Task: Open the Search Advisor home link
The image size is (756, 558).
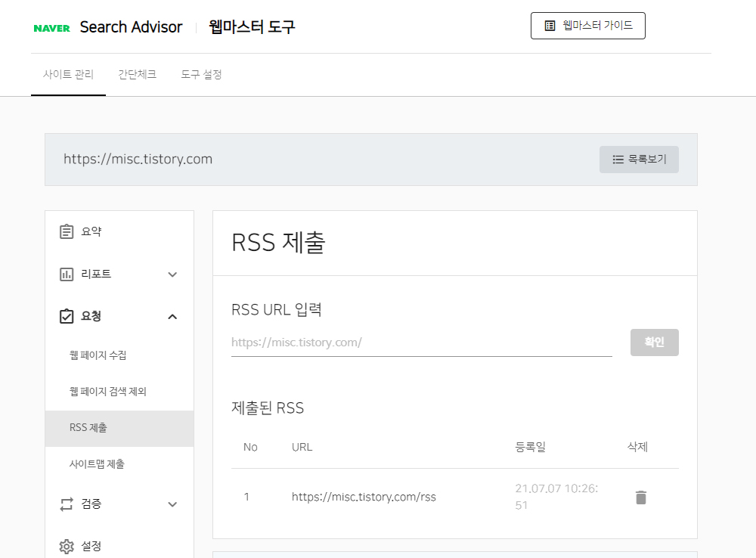Action: click(131, 27)
